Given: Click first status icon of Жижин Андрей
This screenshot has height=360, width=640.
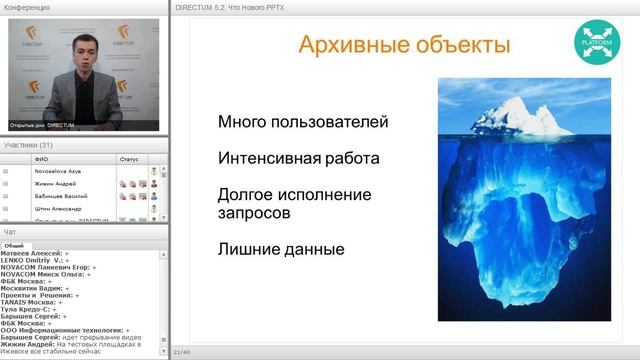Looking at the screenshot, I should pos(122,184).
